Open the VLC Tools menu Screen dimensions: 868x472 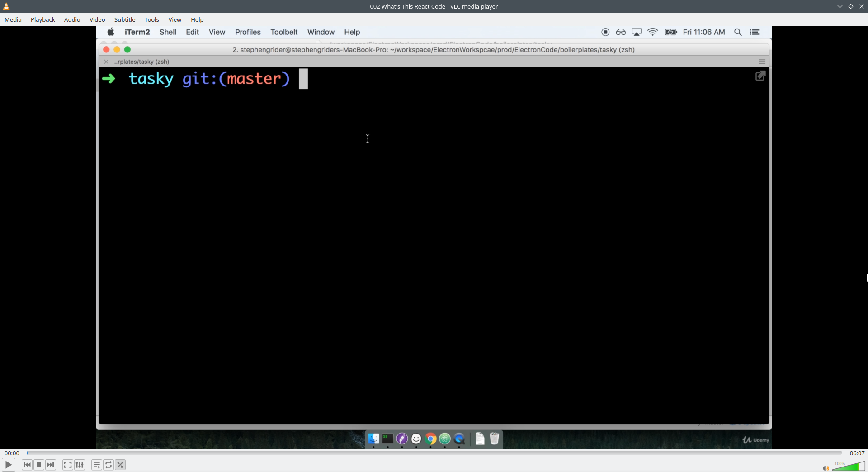pos(152,19)
